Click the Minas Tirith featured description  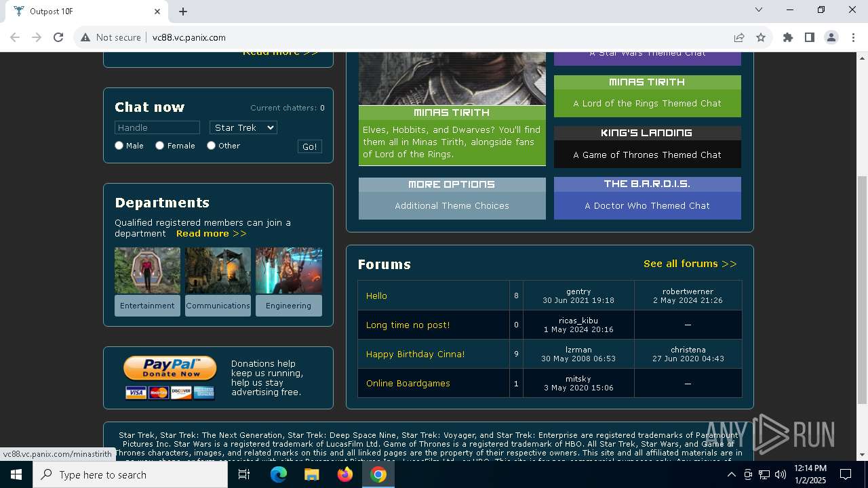coord(452,142)
